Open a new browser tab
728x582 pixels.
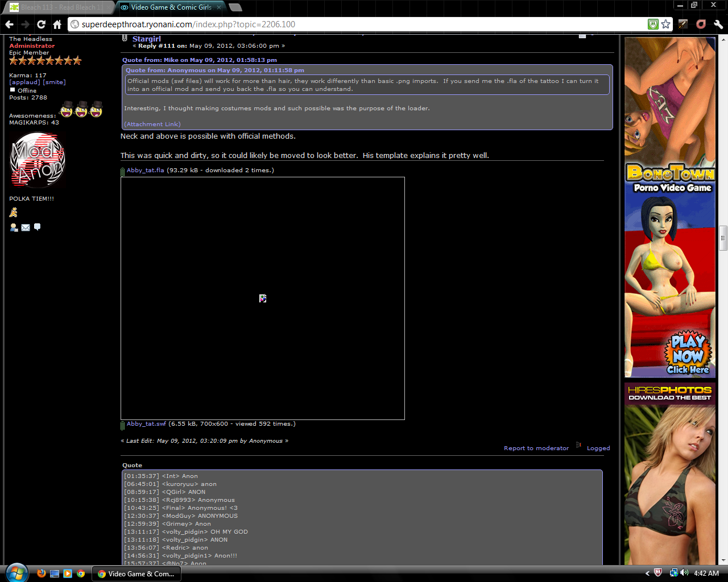click(x=235, y=7)
